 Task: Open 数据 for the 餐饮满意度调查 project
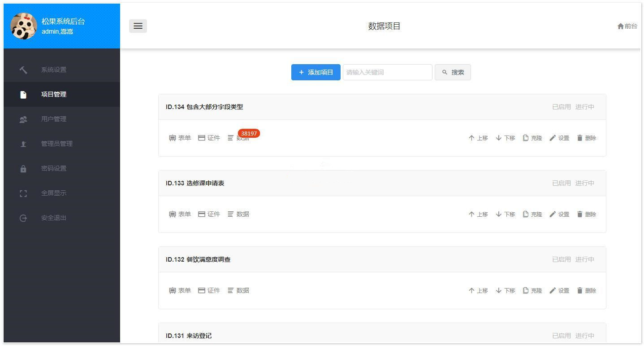238,290
